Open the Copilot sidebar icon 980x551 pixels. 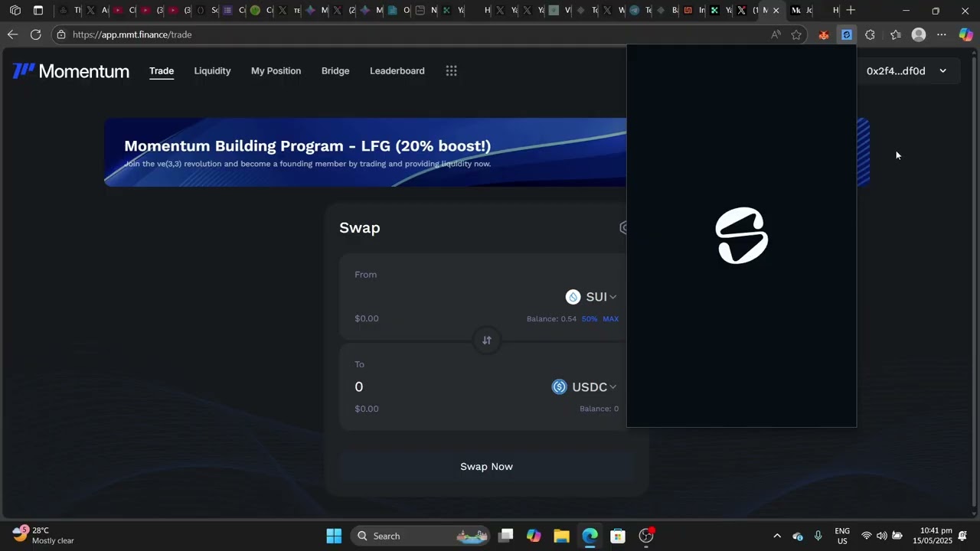click(966, 34)
